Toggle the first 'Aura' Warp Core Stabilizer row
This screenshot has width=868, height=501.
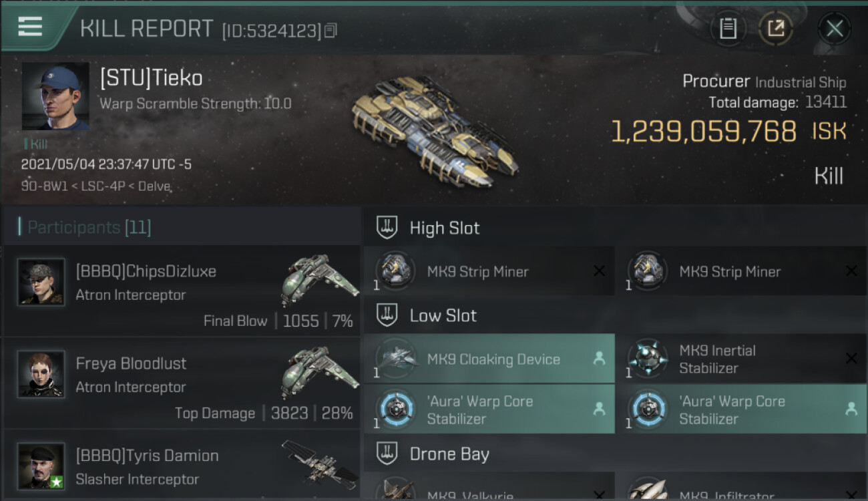[489, 409]
